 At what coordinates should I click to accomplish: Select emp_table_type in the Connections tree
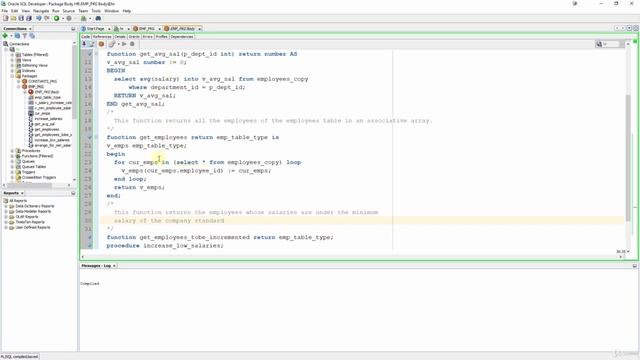[47, 98]
